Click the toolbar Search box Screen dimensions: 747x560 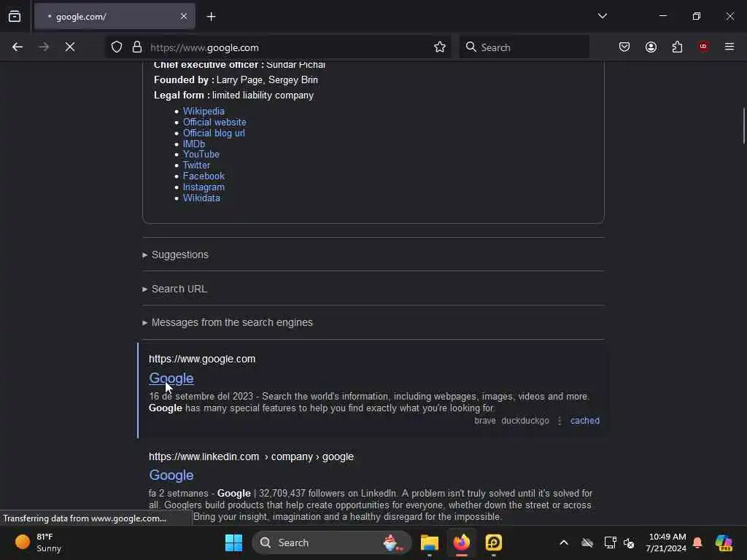[525, 47]
